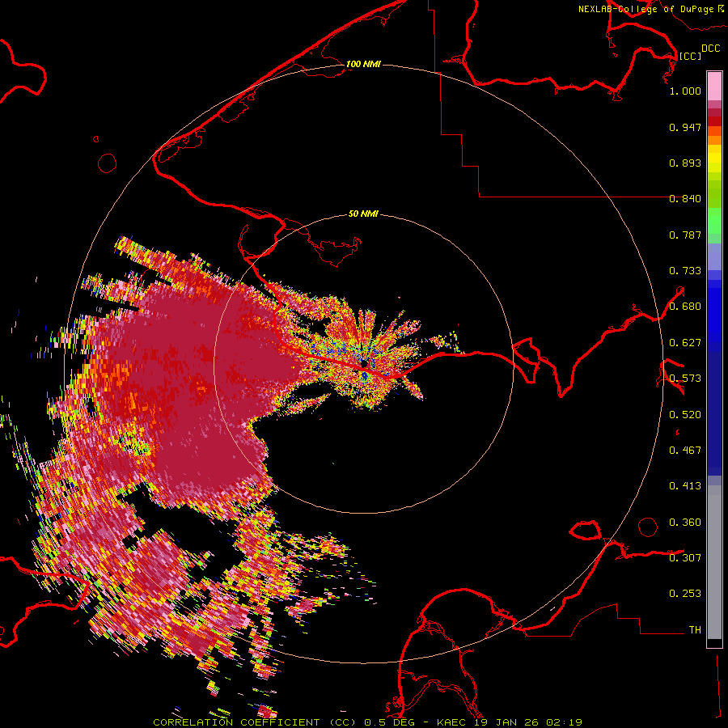Click the gray band of the color bar
The image size is (728, 728).
click(714, 562)
